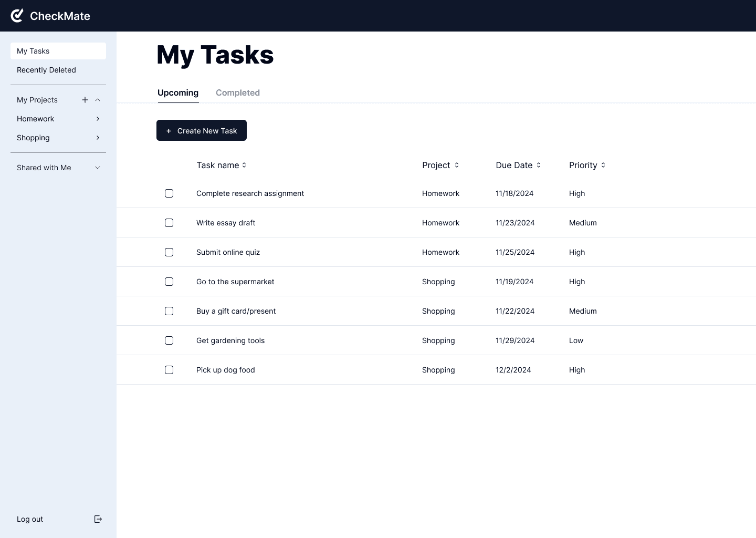Click Create New Task button

pyautogui.click(x=202, y=130)
